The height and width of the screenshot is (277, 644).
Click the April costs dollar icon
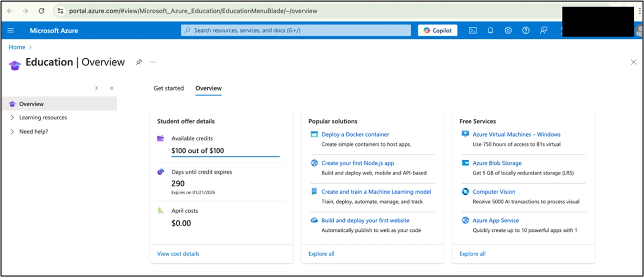[161, 211]
